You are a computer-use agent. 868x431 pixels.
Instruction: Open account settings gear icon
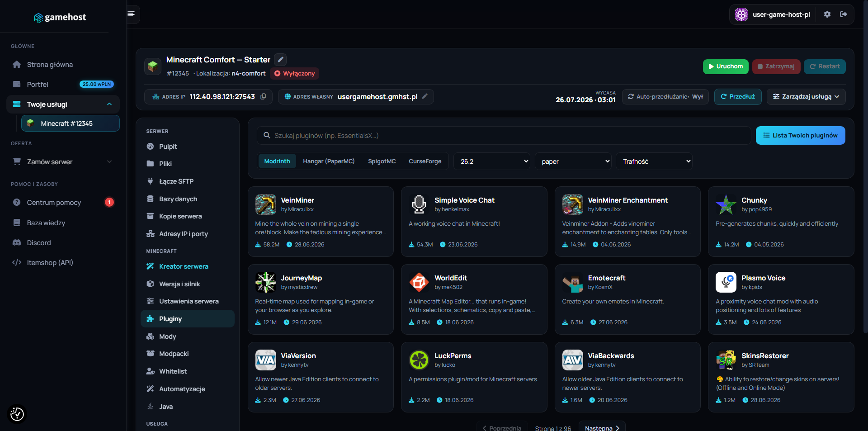[827, 14]
